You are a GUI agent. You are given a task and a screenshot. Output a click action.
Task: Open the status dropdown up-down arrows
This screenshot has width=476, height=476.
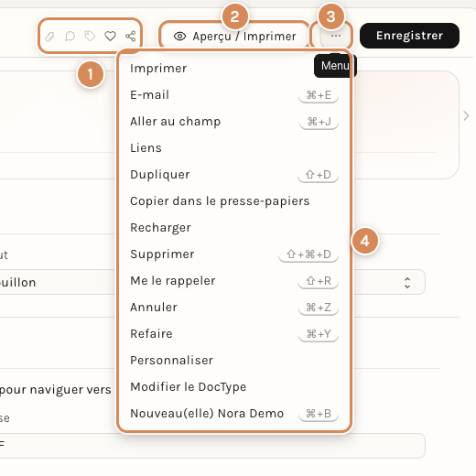coord(407,283)
